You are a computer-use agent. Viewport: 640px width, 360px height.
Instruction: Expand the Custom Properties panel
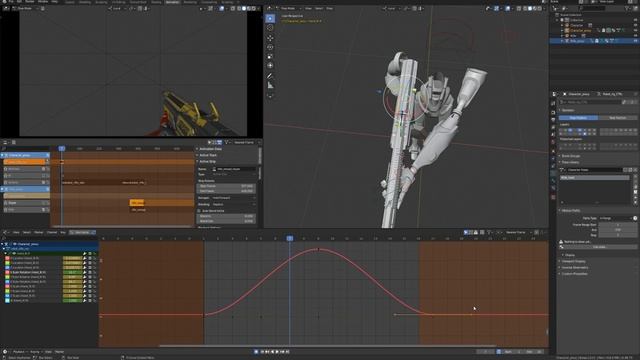pyautogui.click(x=574, y=274)
